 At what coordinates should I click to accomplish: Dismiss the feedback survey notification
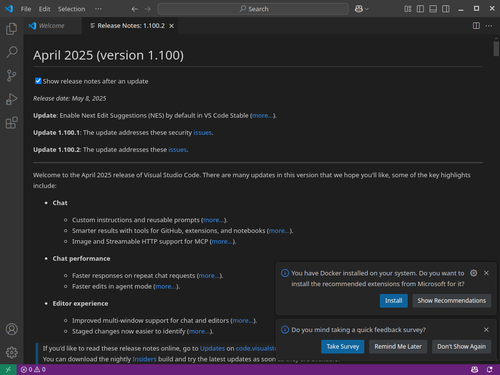pyautogui.click(x=486, y=330)
